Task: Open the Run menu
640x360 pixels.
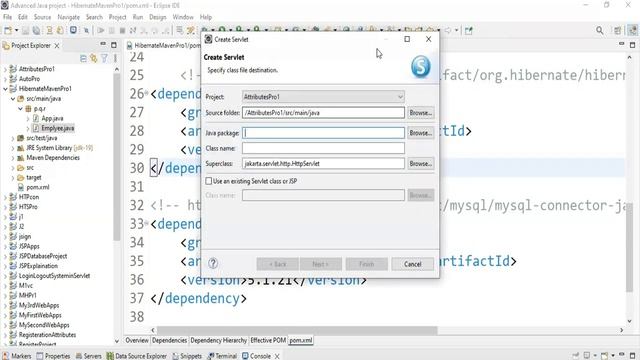Action: click(x=138, y=17)
